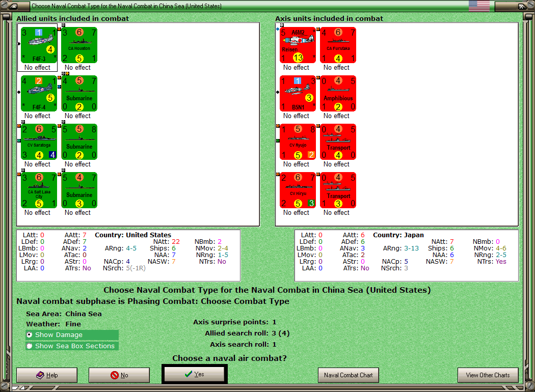Click the United States NSrch value 5(-1R)

pyautogui.click(x=136, y=268)
